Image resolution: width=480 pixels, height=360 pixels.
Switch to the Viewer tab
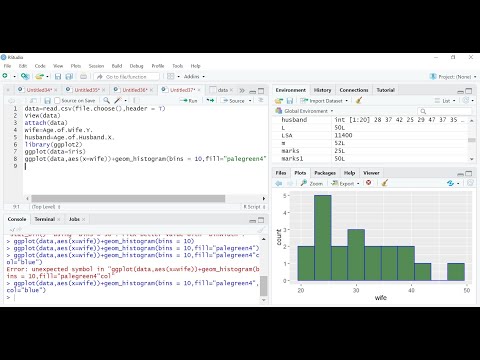(x=371, y=173)
